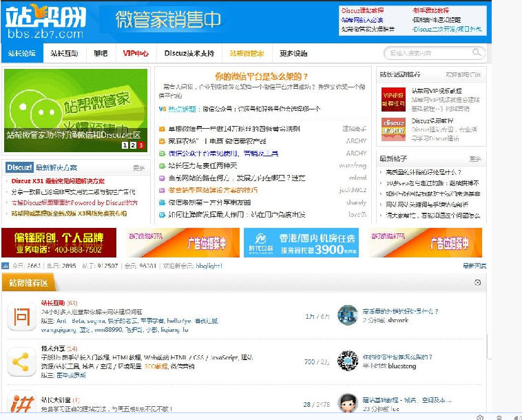Click the 站帮网 bbs.zb7.com site logo
The height and width of the screenshot is (420, 522).
pyautogui.click(x=45, y=21)
